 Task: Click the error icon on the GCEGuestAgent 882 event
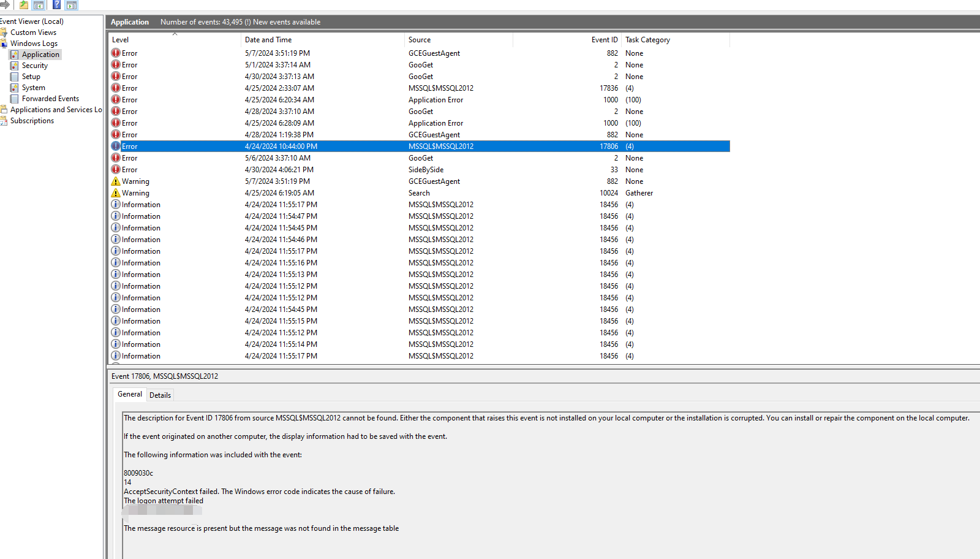coord(116,53)
